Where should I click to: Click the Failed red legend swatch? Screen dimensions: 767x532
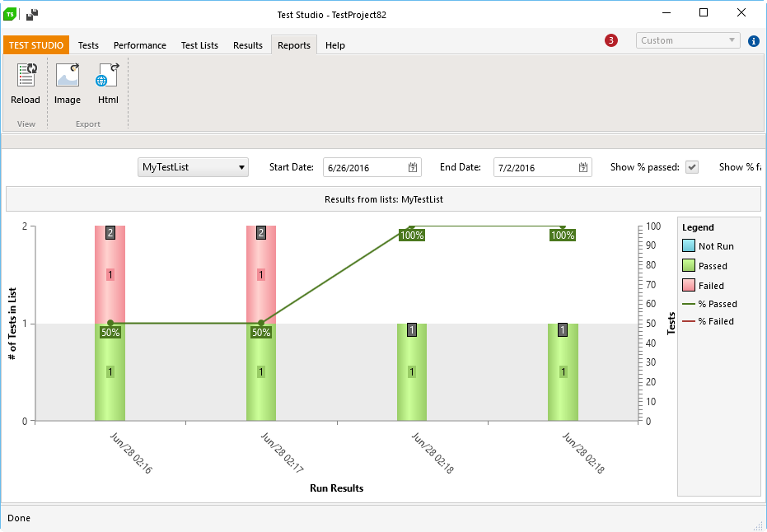689,285
